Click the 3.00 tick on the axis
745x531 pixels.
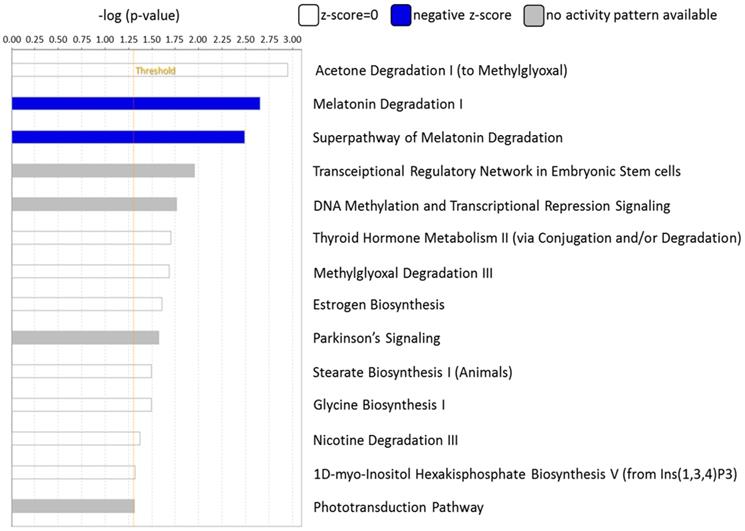click(x=291, y=39)
